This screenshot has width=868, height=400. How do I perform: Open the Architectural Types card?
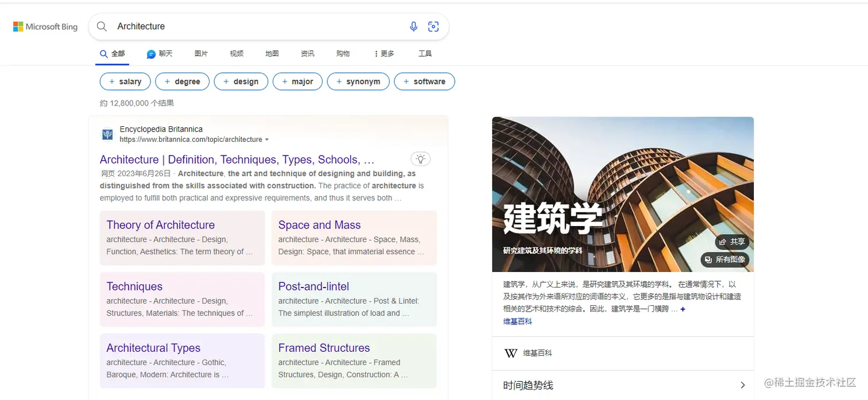coord(182,360)
